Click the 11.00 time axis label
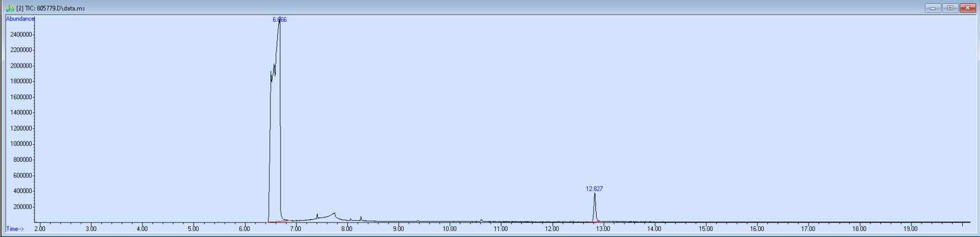Image resolution: width=980 pixels, height=237 pixels. tap(501, 229)
